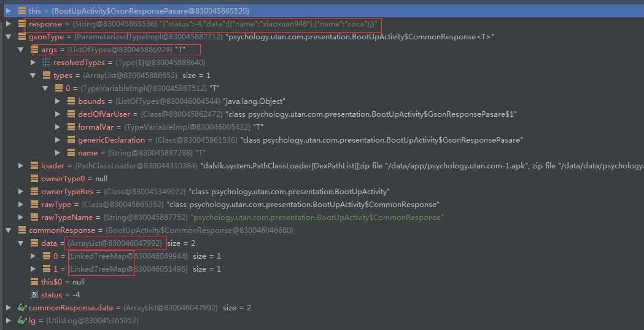
Task: Click 'size = 2' in commonResponse.data watch row
Action: coord(236,308)
